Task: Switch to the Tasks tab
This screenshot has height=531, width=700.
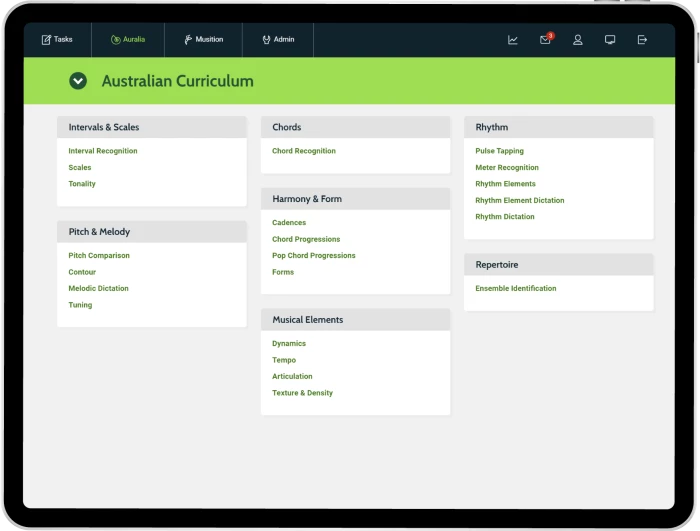Action: click(x=57, y=40)
